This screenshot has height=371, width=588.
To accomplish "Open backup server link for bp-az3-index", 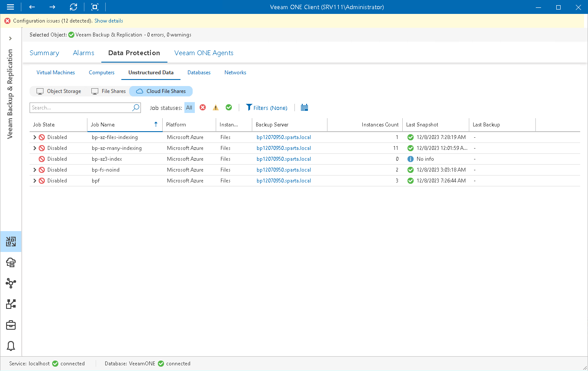I will pyautogui.click(x=284, y=159).
